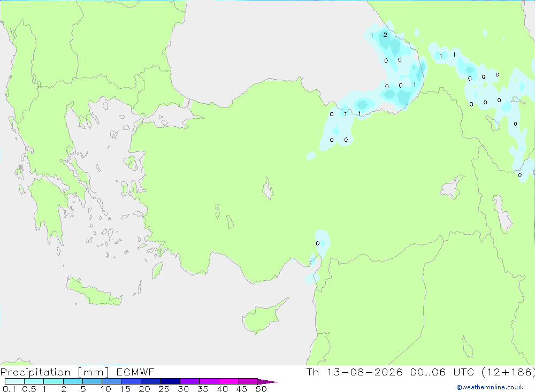Viewport: 535px width, 392px height.
Task: Pick the 45–50 mm legend color swatch
Action: coord(248,381)
